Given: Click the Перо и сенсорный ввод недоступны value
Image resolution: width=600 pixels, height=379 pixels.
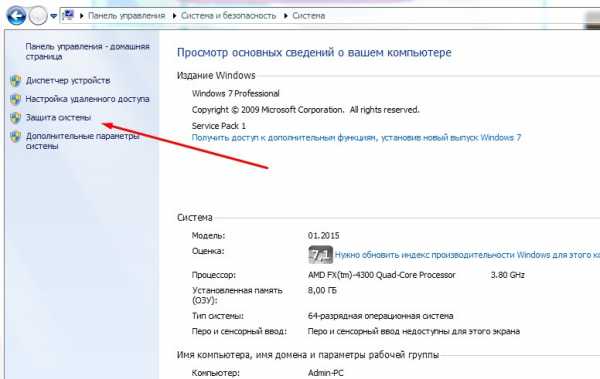Looking at the screenshot, I should (x=414, y=331).
